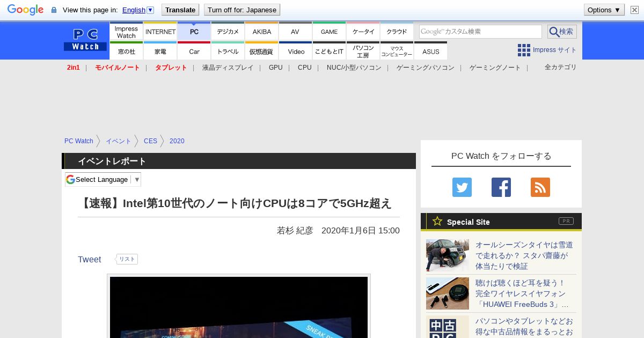The image size is (644, 338).
Task: Open the GPU category link
Action: coord(275,68)
